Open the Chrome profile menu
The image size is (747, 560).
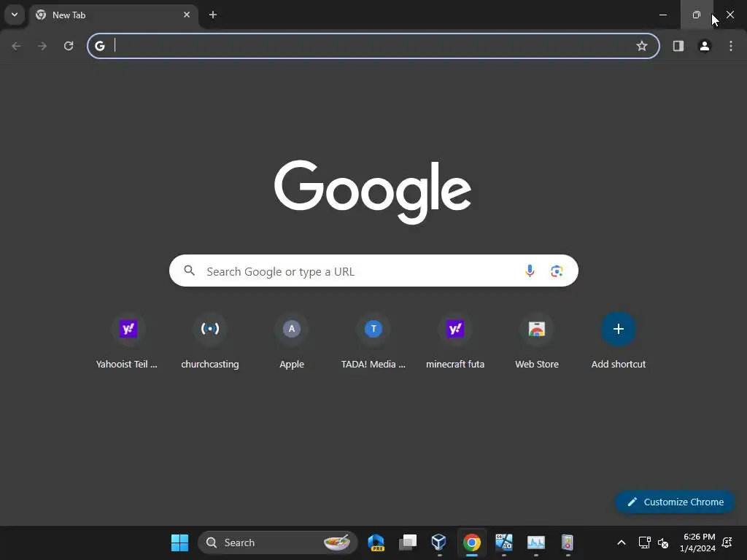pos(705,46)
